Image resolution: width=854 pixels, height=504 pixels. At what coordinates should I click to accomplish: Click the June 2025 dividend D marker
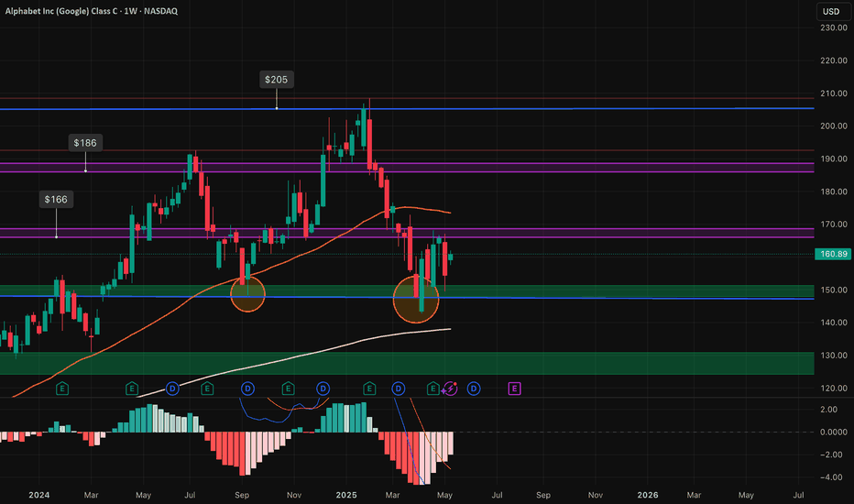coord(474,389)
